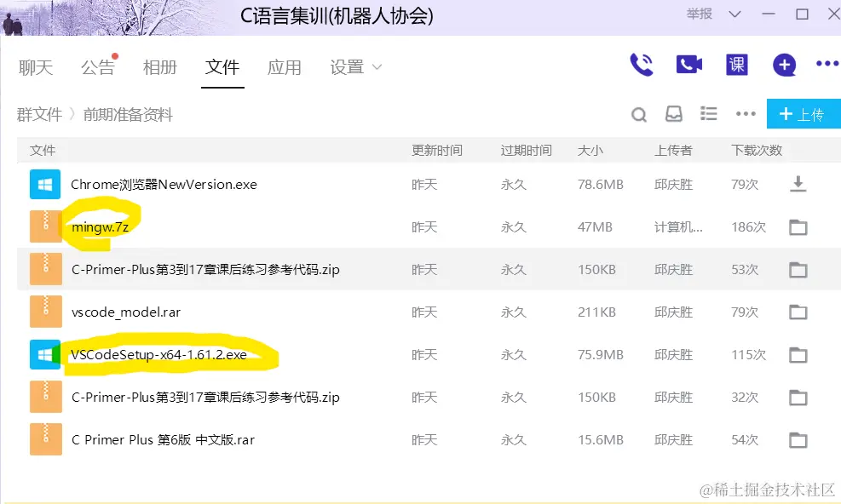This screenshot has height=504, width=841.
Task: Click the archive icon of C Primer Plus 第6版 中文版.rar
Action: point(45,440)
